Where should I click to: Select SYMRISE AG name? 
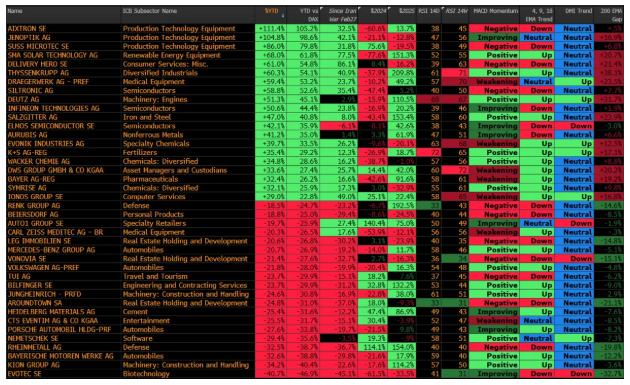click(27, 188)
